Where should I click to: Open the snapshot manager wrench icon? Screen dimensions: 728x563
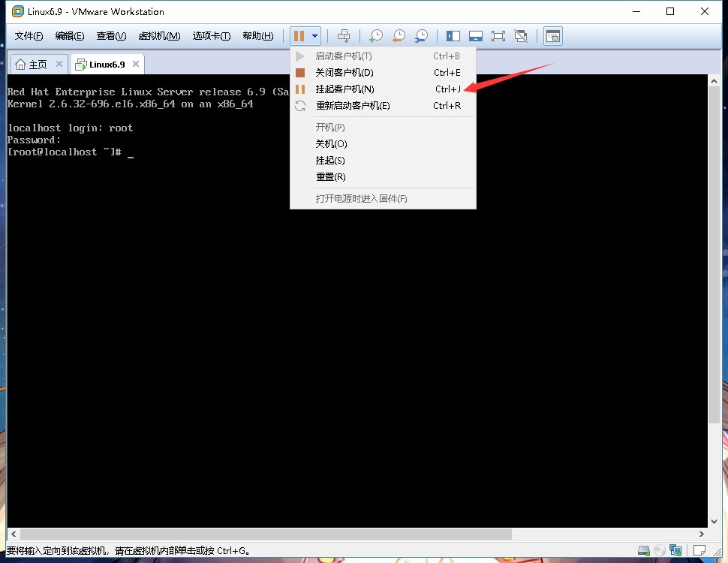(x=421, y=36)
